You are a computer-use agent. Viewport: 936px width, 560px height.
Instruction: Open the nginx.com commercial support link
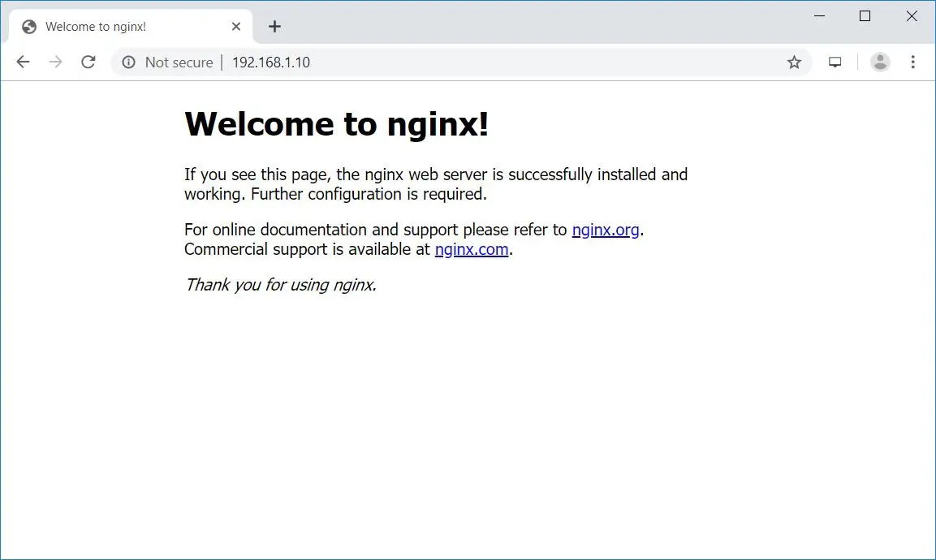[472, 249]
